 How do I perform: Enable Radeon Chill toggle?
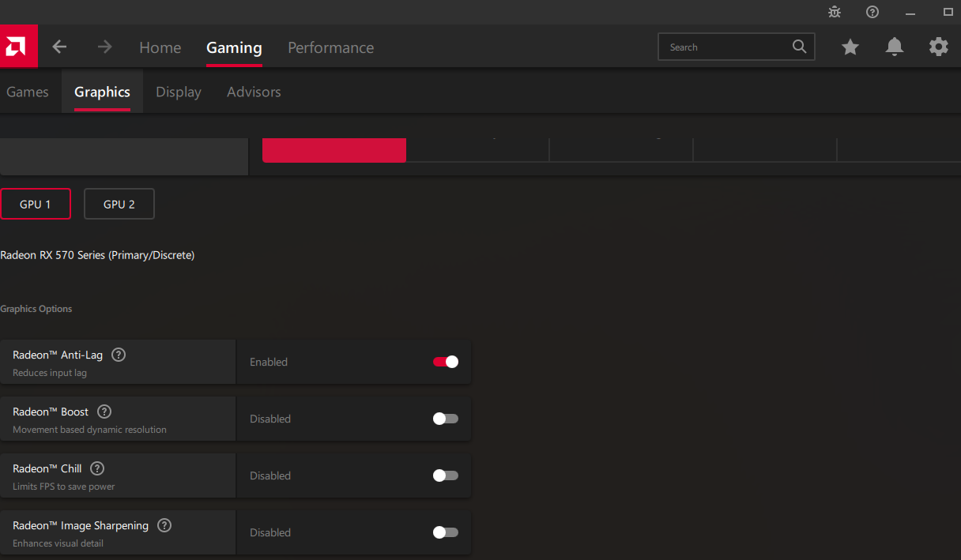pyautogui.click(x=446, y=475)
